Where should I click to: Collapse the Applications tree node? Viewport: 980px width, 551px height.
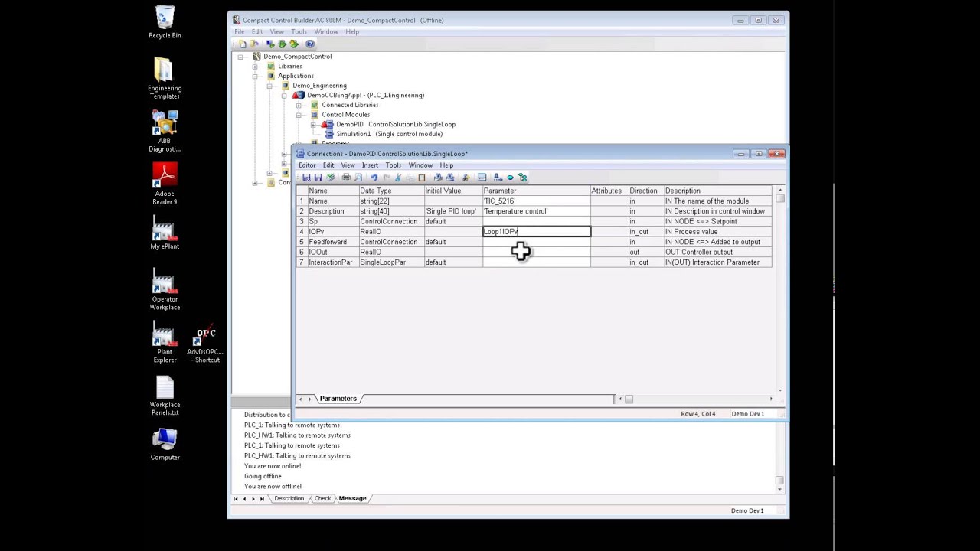tap(255, 76)
